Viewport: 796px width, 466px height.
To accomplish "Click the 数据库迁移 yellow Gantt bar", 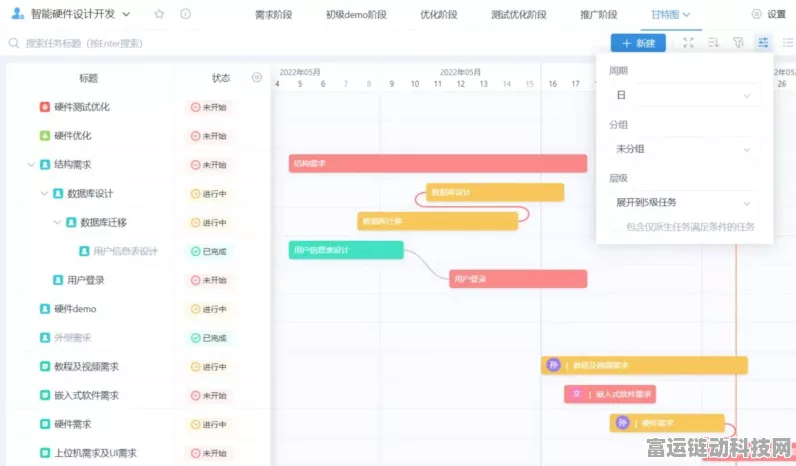I will point(438,221).
